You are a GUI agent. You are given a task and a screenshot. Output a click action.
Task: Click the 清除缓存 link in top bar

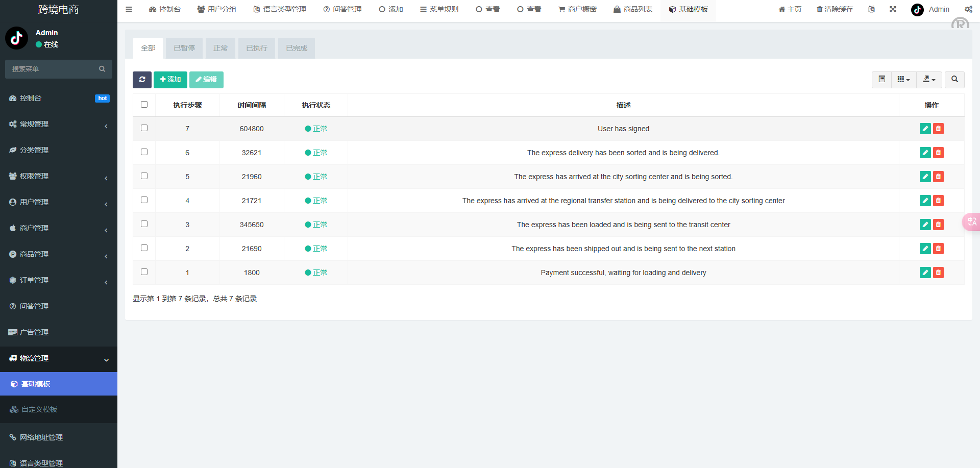pos(835,9)
